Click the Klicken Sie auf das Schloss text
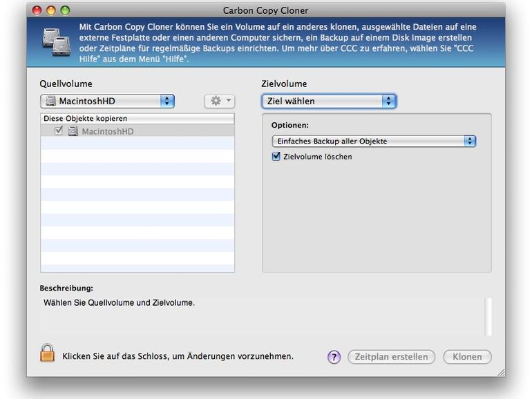The image size is (532, 399). click(178, 356)
